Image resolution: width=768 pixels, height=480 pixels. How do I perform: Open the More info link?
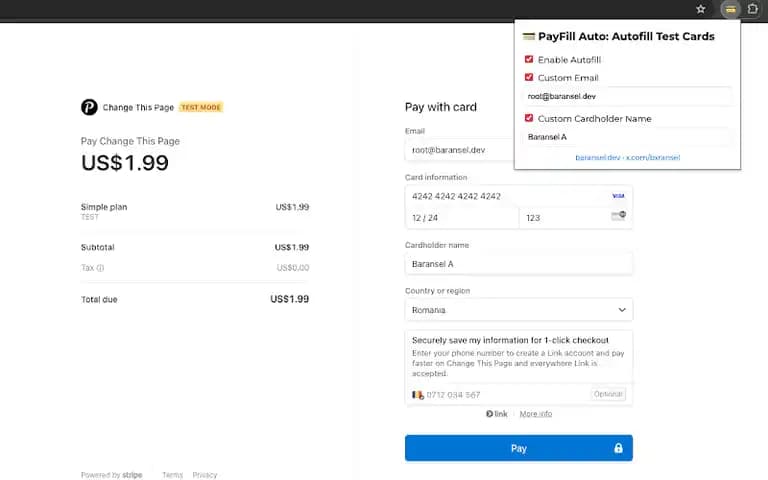click(x=535, y=414)
